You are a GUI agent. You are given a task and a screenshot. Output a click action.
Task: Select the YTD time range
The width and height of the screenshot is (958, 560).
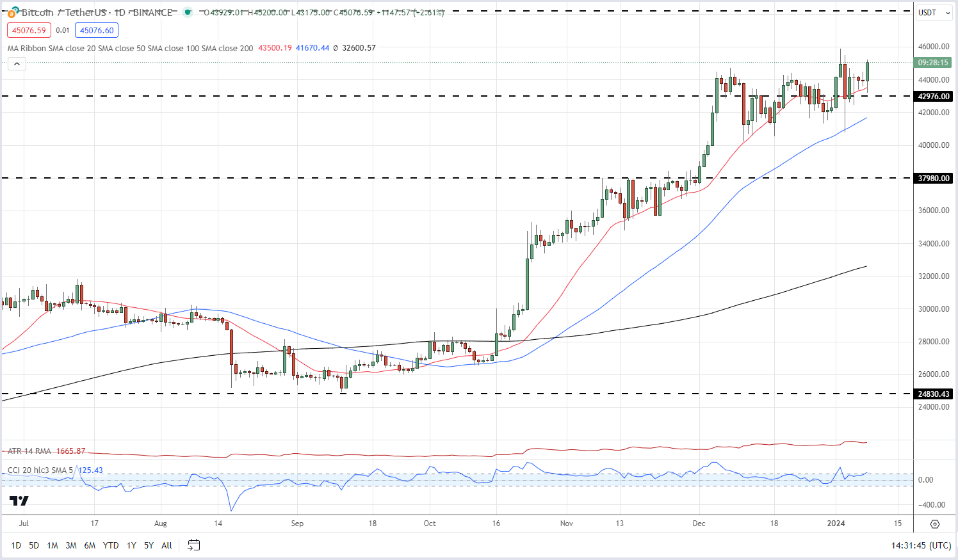pyautogui.click(x=111, y=545)
